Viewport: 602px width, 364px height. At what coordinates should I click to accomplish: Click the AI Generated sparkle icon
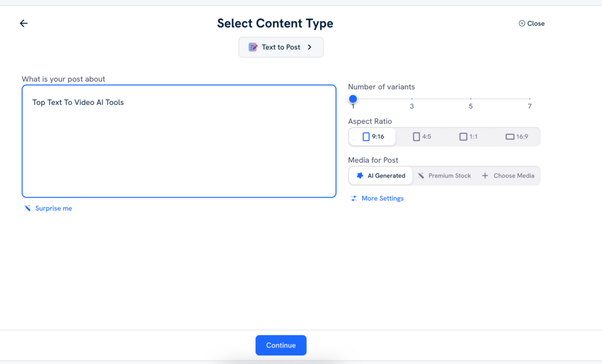pos(360,176)
